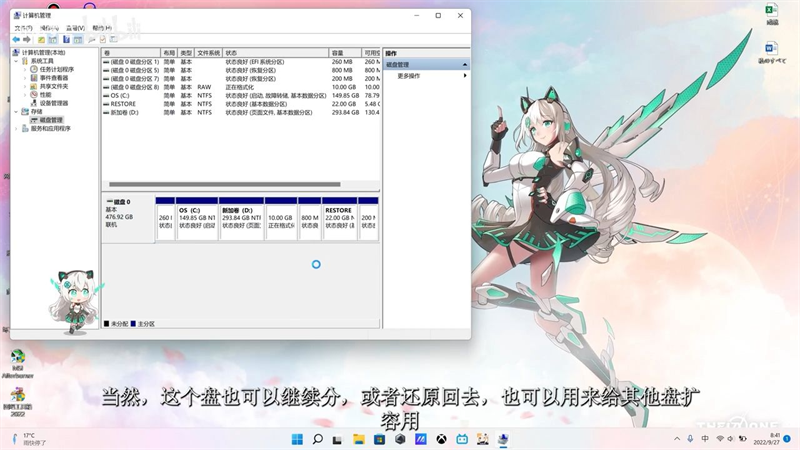Open the Xbox app from taskbar
Viewport: 800px width, 450px height.
[441, 439]
